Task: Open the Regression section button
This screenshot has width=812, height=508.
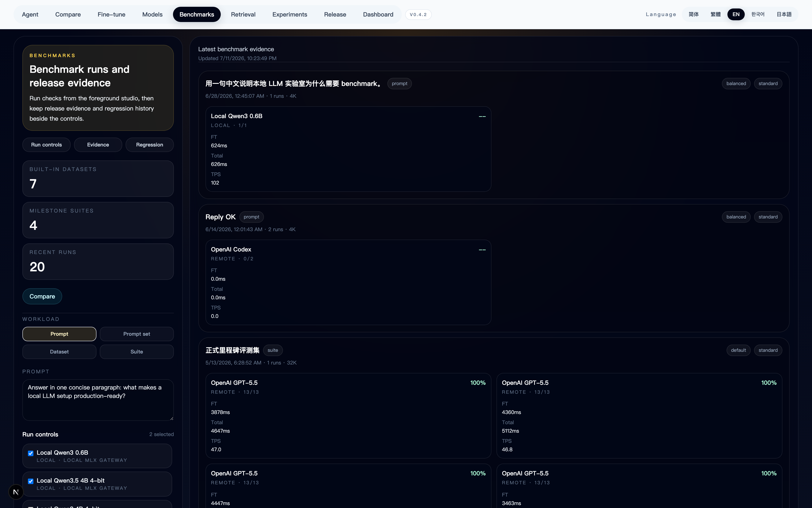Action: [150, 145]
